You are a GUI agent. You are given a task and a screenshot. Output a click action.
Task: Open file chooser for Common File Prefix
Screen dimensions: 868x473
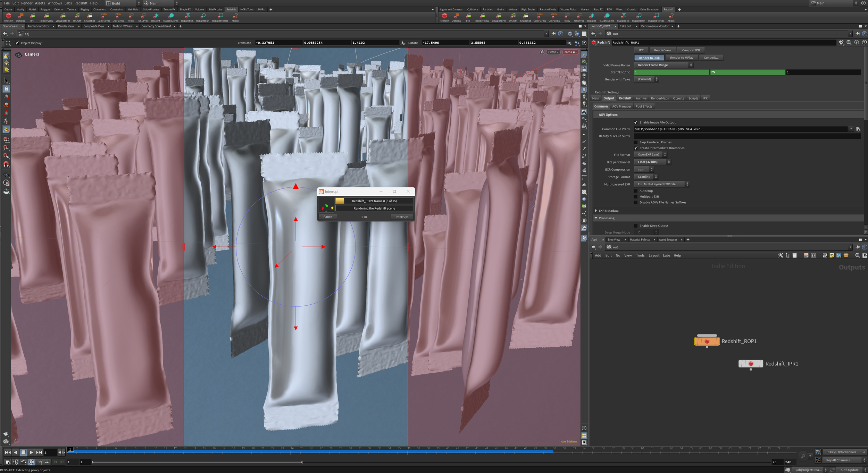tap(858, 129)
